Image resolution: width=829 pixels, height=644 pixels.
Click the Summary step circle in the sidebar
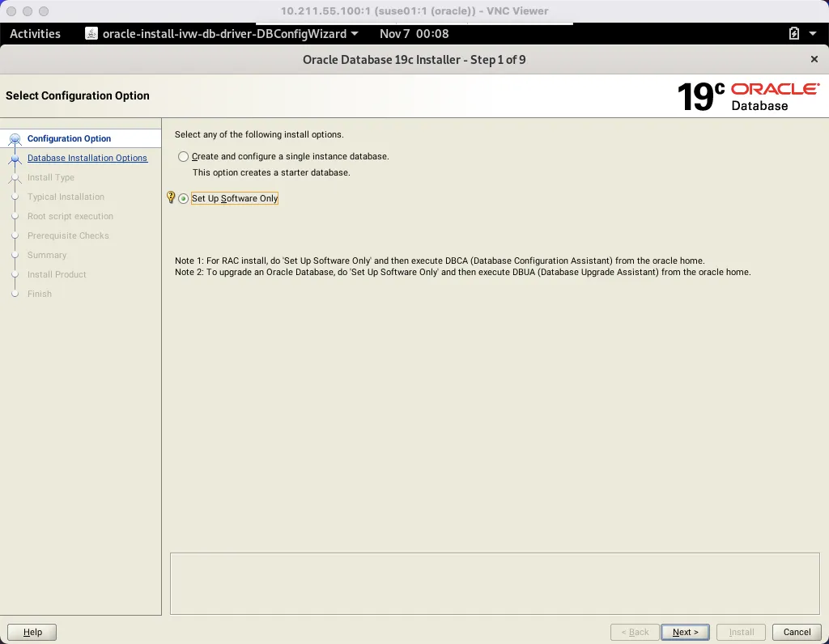(16, 255)
